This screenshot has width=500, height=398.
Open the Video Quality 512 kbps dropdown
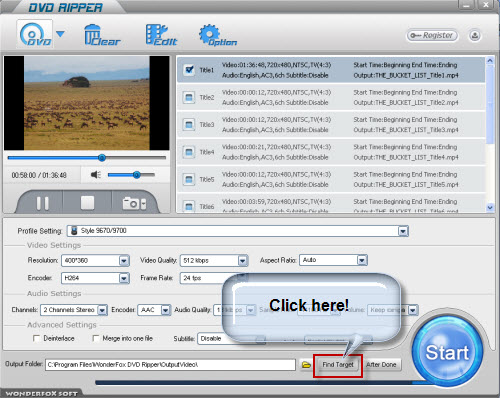[x=214, y=260]
